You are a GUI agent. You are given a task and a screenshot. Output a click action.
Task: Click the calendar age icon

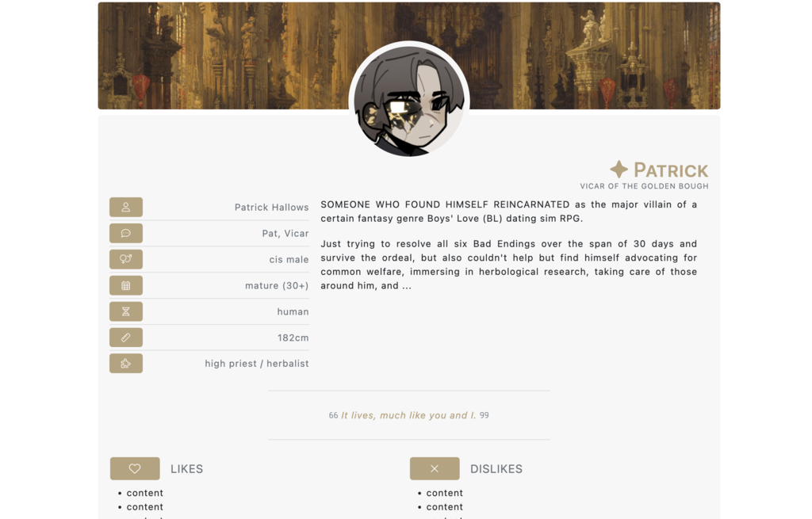point(126,285)
